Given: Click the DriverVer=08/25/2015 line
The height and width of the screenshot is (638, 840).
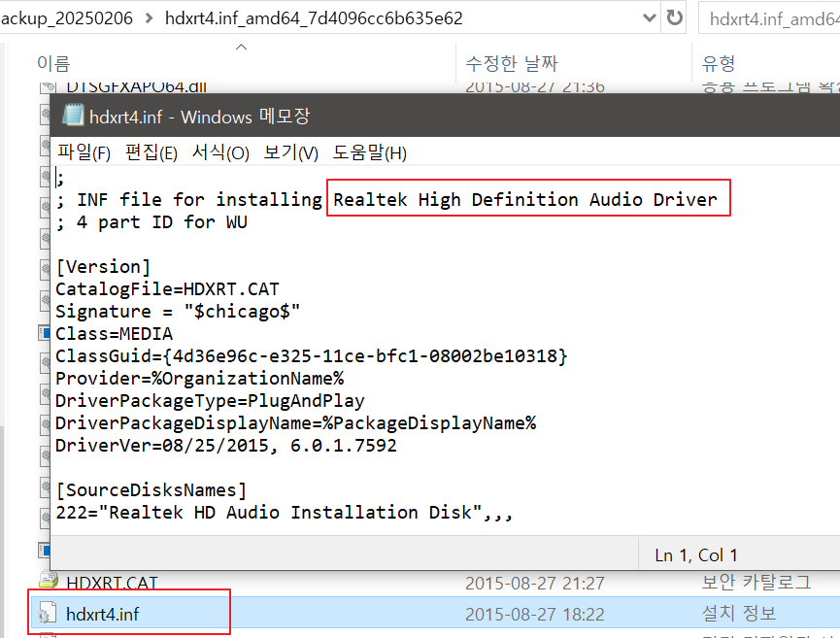Looking at the screenshot, I should (226, 445).
